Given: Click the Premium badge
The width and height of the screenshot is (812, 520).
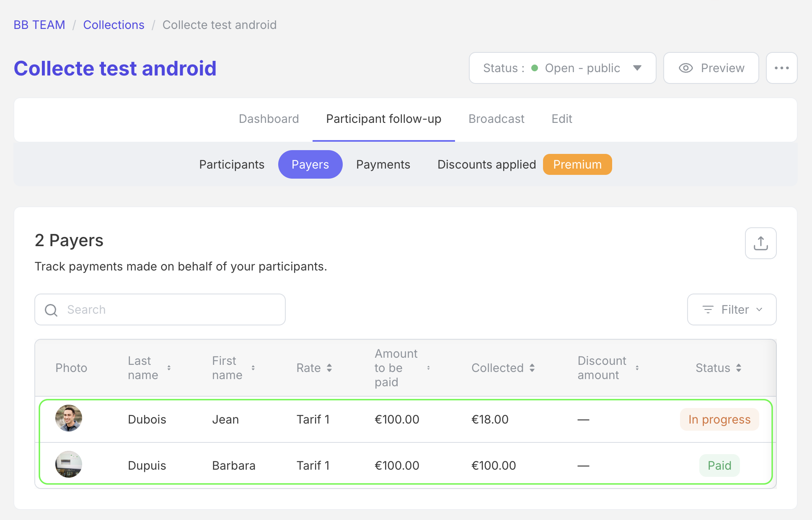Looking at the screenshot, I should (x=577, y=164).
